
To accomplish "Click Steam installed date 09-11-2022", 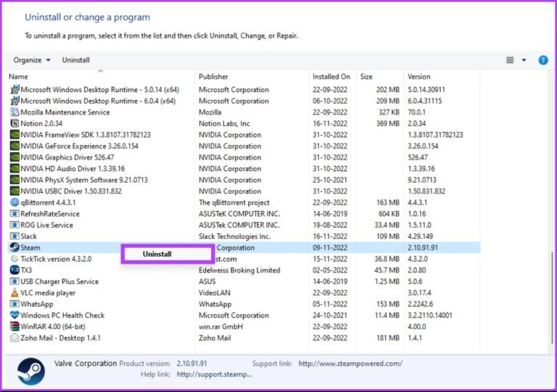I will click(x=330, y=247).
